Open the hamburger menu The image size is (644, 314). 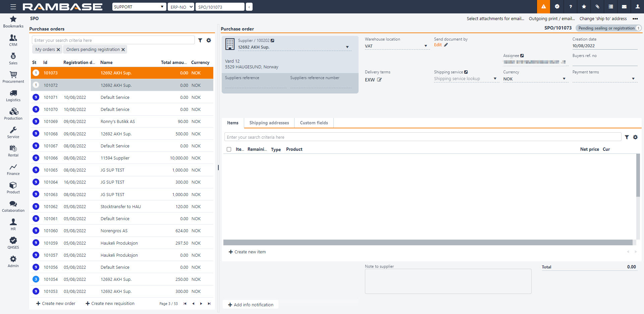(x=13, y=7)
